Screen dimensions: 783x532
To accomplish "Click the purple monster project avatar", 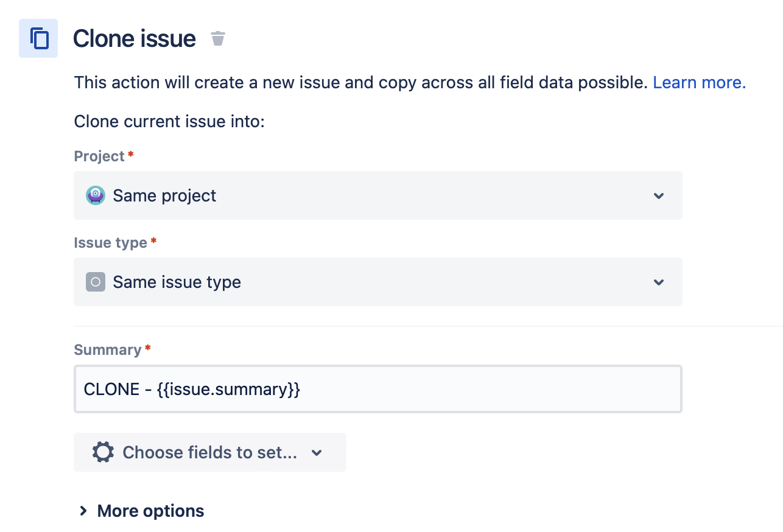I will coord(96,195).
